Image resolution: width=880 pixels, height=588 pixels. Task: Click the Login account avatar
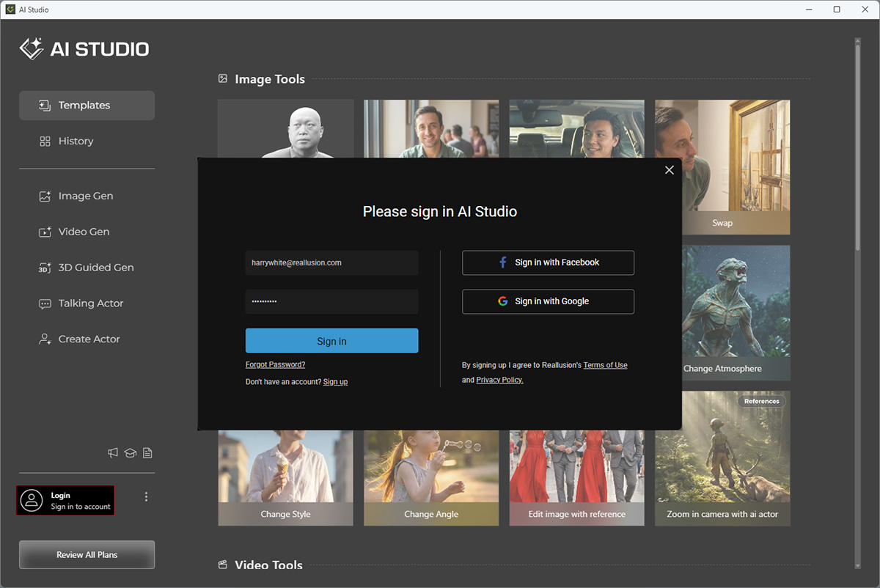32,500
